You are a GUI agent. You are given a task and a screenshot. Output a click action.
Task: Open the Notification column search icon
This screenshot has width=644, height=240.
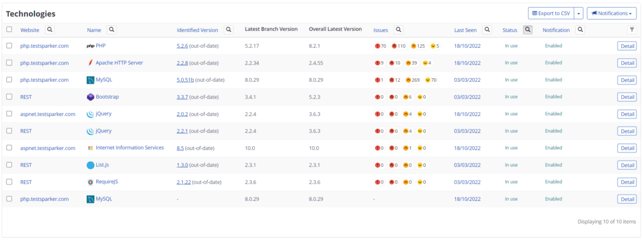click(x=580, y=30)
